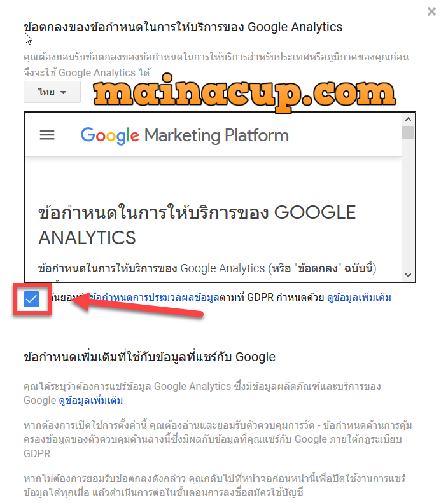Viewport: 448px width, 503px height.
Task: Open ดูข้อมูลเพิ่มเติม link under shared data section
Action: point(91,401)
